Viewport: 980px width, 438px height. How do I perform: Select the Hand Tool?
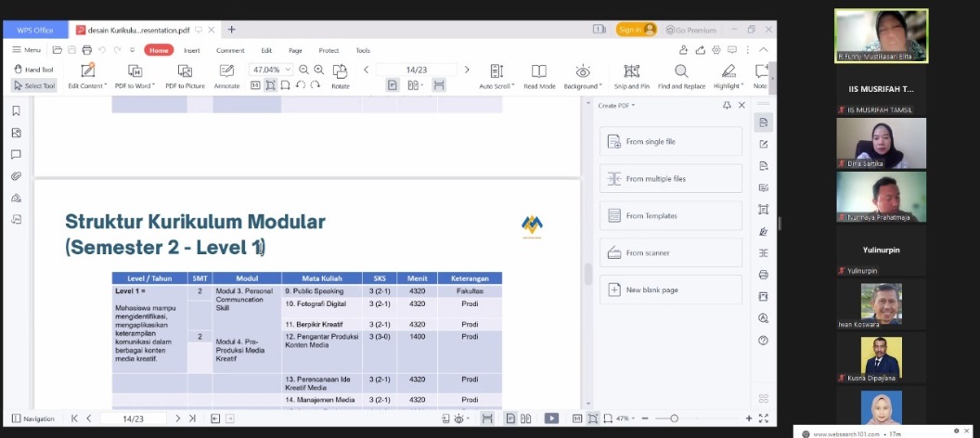click(33, 70)
